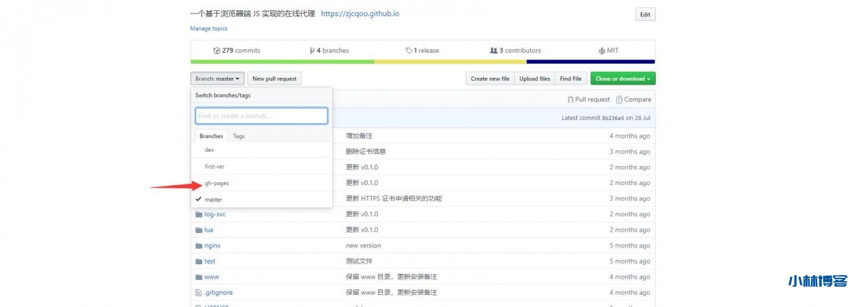Click the Find File button
Image resolution: width=868 pixels, height=307 pixels.
tap(570, 79)
